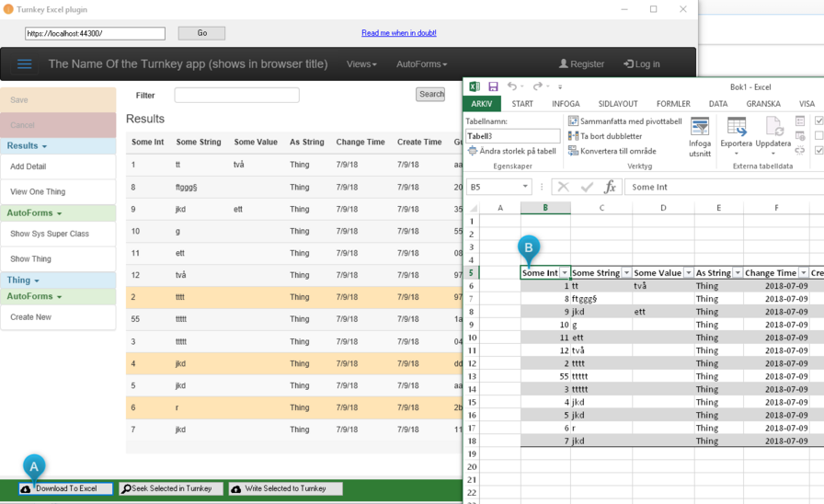Switch to the FORMLER ribbon tab
This screenshot has height=504, width=824.
(x=673, y=104)
